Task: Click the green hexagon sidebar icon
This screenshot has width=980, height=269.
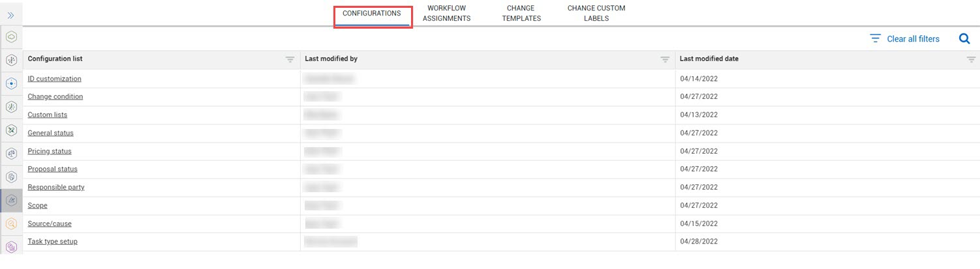Action: click(11, 37)
